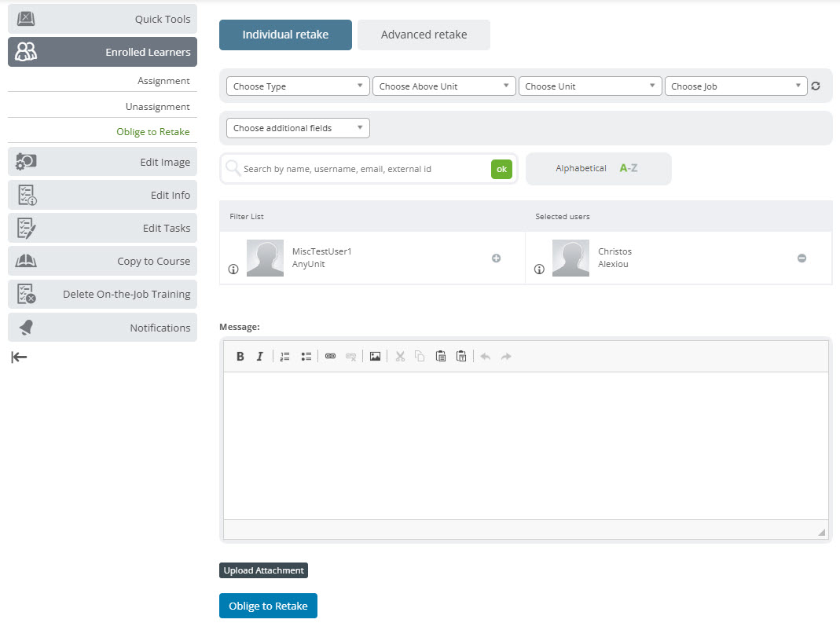This screenshot has width=840, height=623.
Task: Click the Paste clipboard icon
Action: pyautogui.click(x=441, y=356)
